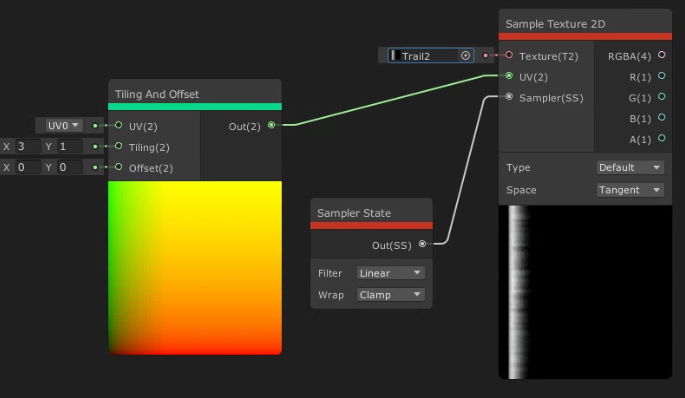Open the Wrap dropdown set to Clamp
The width and height of the screenshot is (685, 398).
391,295
